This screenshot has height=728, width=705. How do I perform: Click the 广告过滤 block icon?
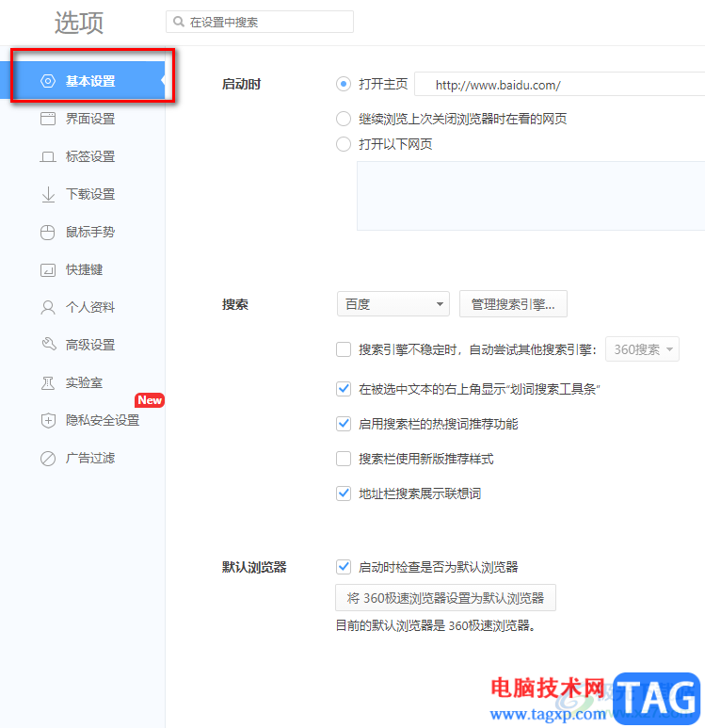click(x=48, y=459)
